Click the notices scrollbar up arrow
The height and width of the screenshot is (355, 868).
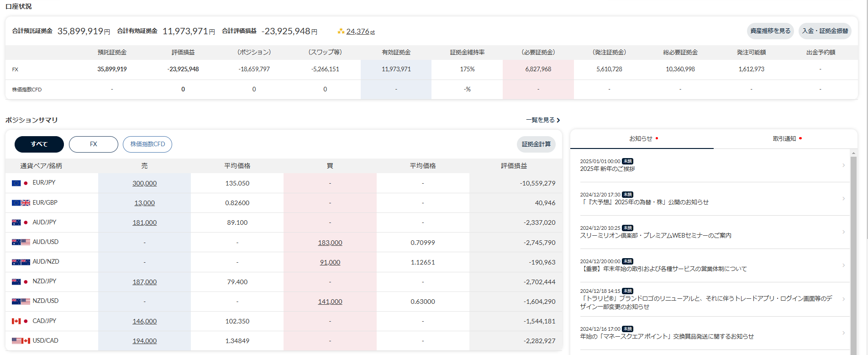853,153
